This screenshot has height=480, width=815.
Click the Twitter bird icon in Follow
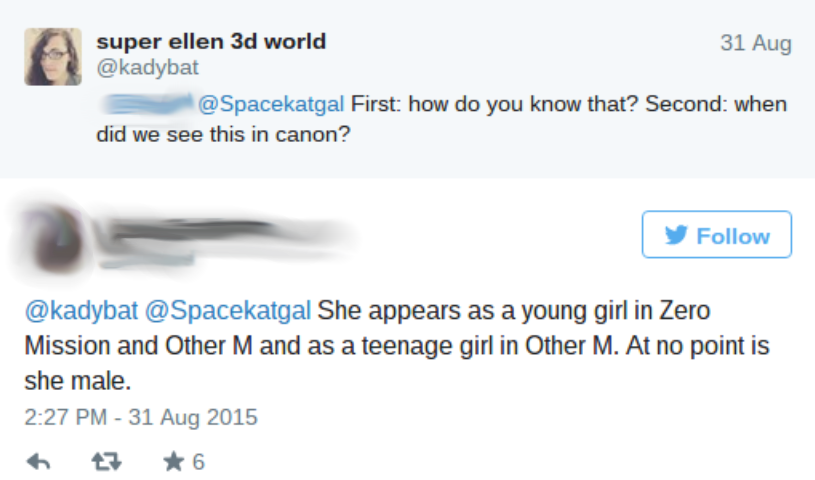point(677,236)
